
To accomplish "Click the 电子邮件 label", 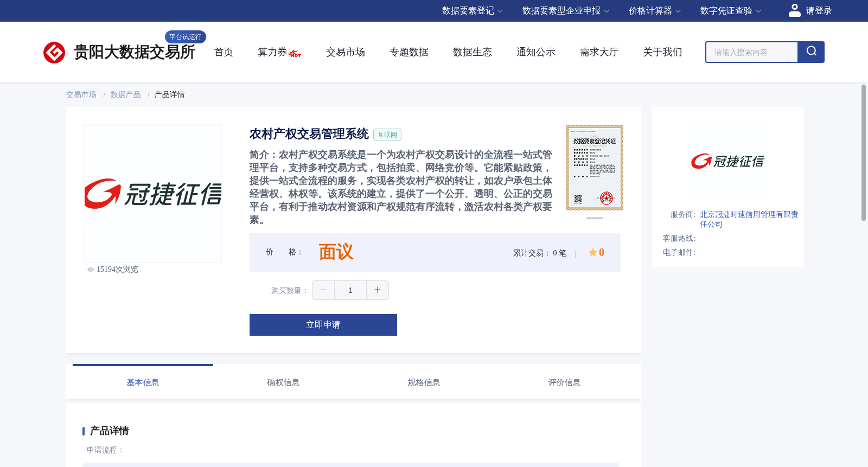I will click(x=679, y=253).
